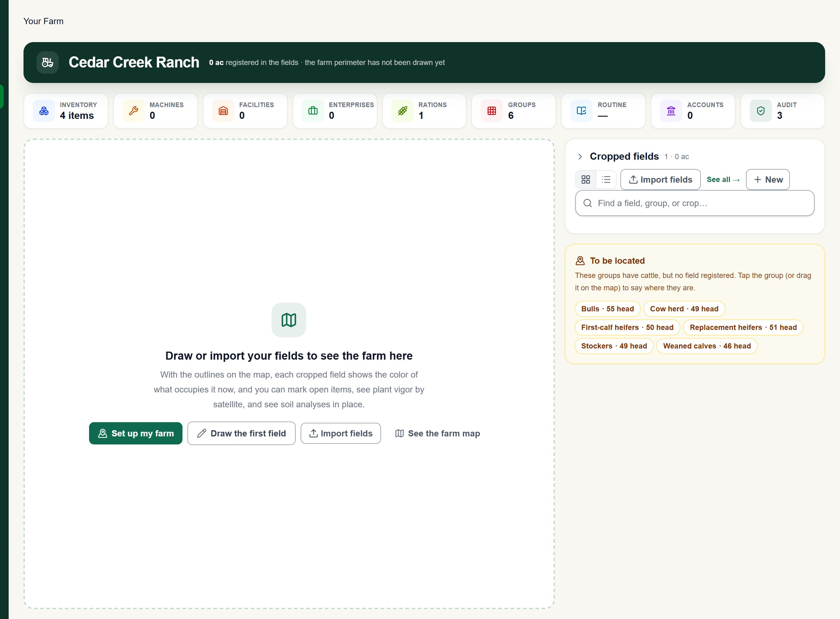Screen dimensions: 840x619
Task: Click the New field button
Action: (x=768, y=180)
